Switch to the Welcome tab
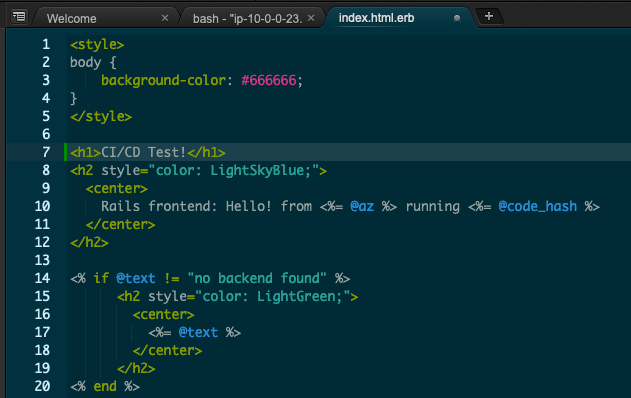The height and width of the screenshot is (398, 631). click(x=71, y=19)
